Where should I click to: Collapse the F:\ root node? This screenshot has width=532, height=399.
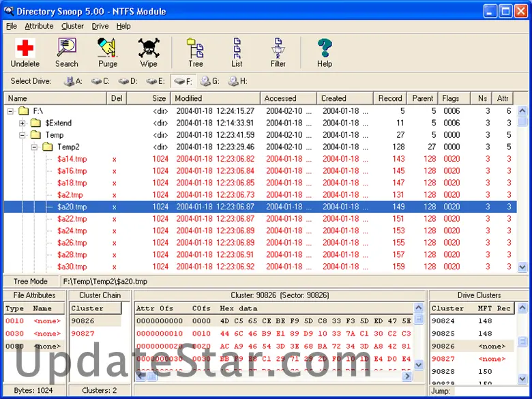[x=10, y=111]
